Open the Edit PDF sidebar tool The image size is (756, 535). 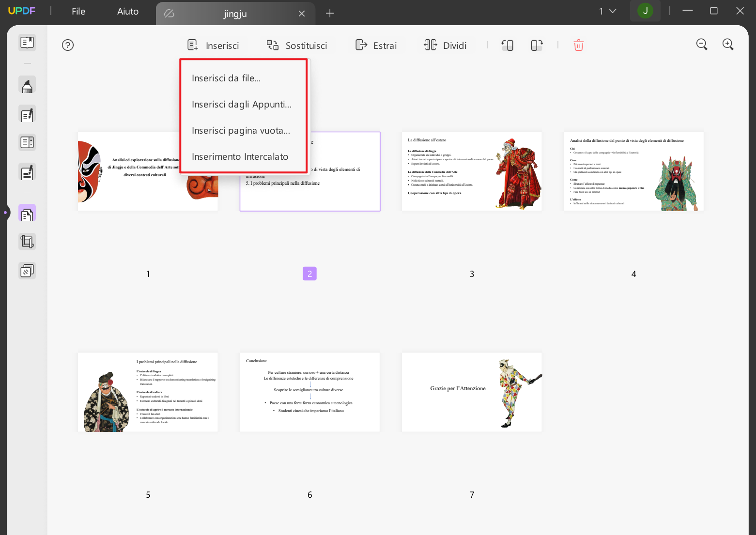27,114
